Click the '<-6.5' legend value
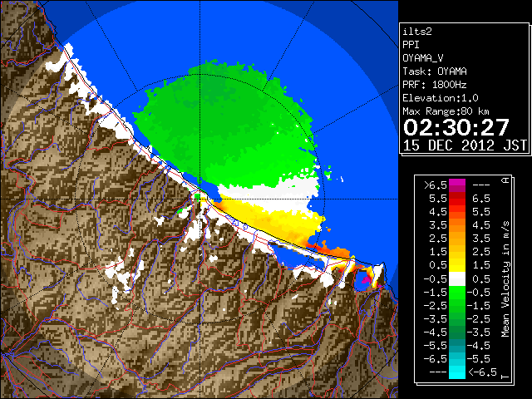 point(482,372)
